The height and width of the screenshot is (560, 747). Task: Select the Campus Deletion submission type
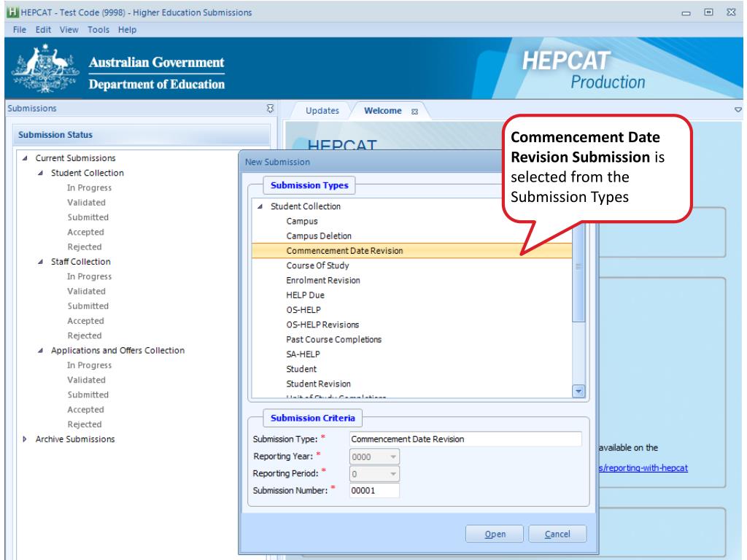pyautogui.click(x=319, y=236)
